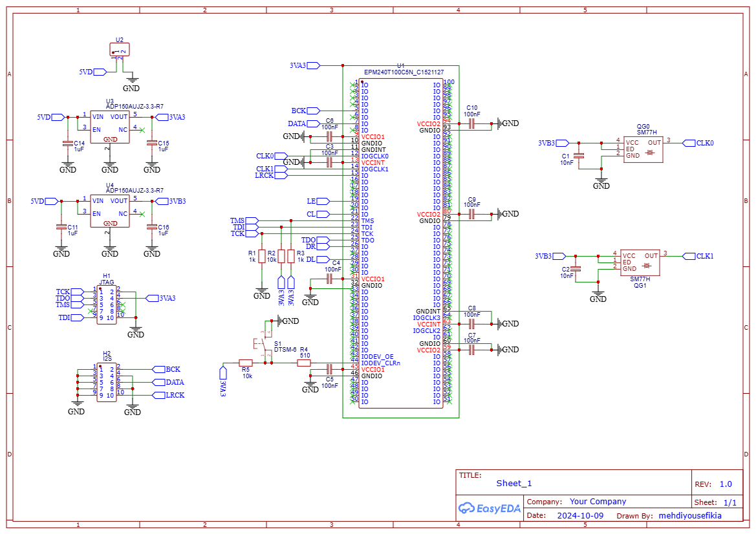The width and height of the screenshot is (756, 534).
Task: Click the 'EPM240T100C5N_C1521127' part label
Action: click(404, 72)
